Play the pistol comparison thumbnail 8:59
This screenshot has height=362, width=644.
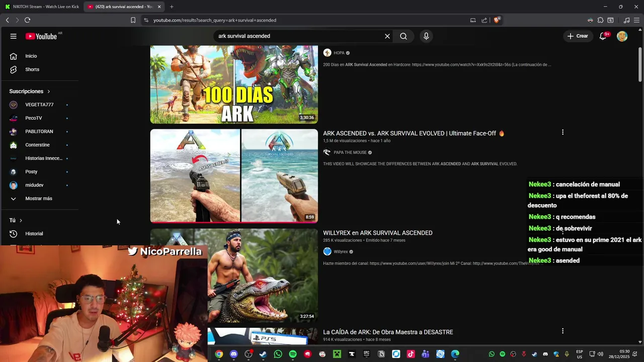tap(234, 175)
